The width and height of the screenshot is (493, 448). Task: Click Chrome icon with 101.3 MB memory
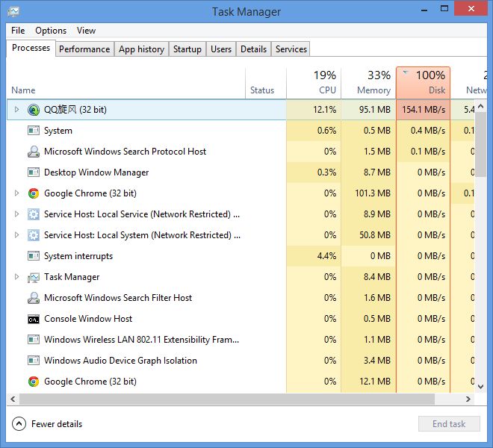pyautogui.click(x=34, y=193)
